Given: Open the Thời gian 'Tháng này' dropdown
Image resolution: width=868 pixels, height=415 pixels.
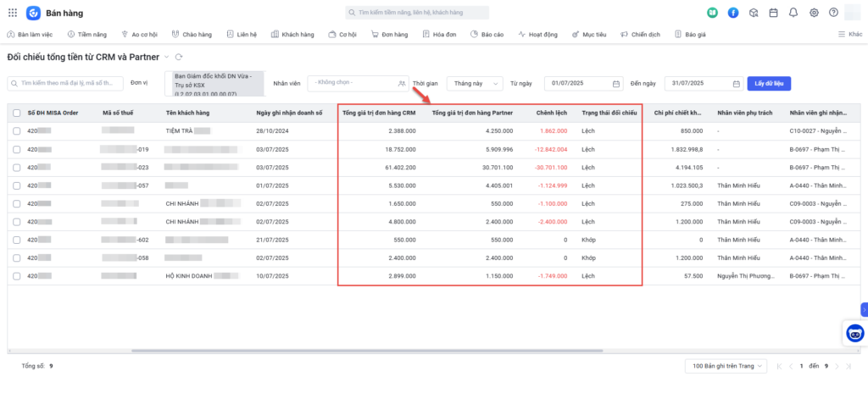Looking at the screenshot, I should point(474,84).
